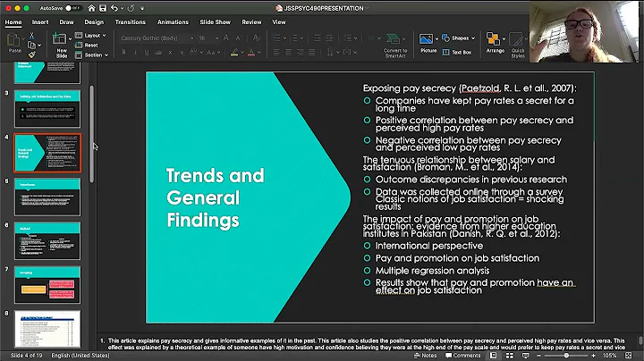Expand New Slide layout arrow

71,39
